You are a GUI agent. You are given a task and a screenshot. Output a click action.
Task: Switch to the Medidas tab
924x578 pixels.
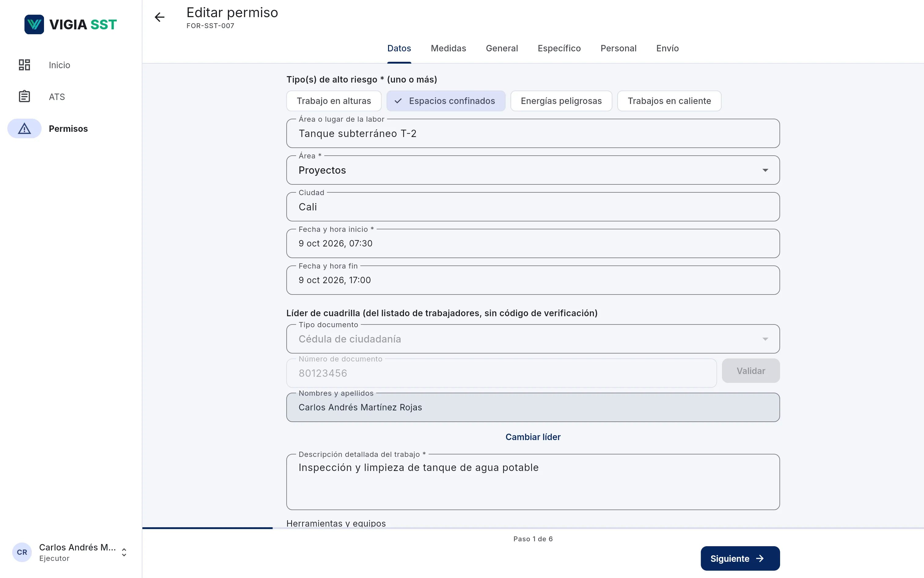coord(448,49)
